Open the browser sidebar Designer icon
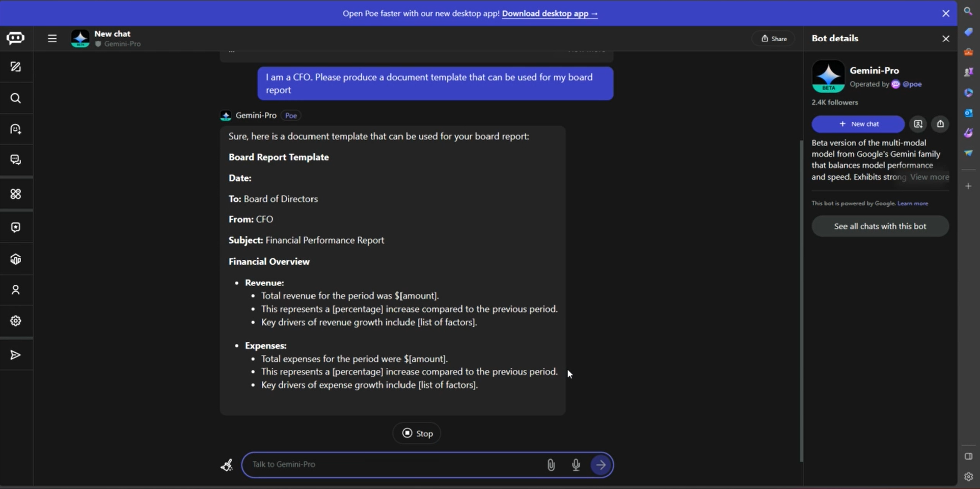980x489 pixels. [968, 133]
